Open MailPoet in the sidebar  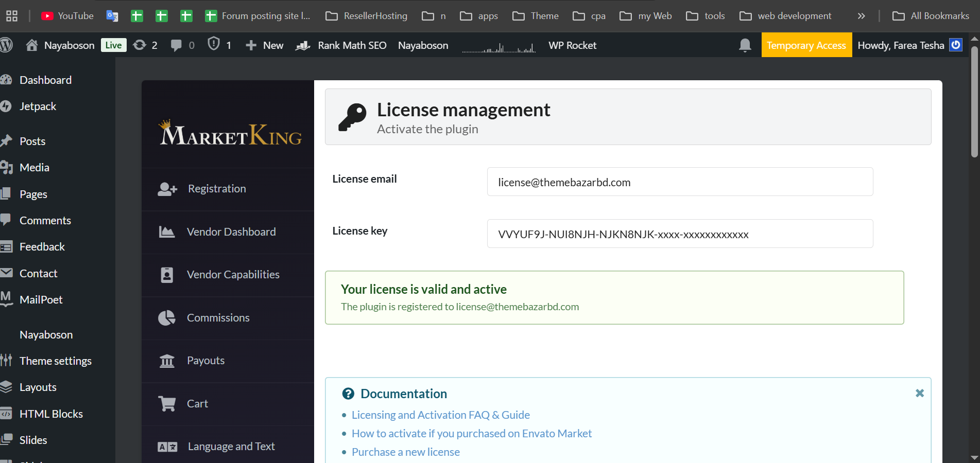[41, 299]
